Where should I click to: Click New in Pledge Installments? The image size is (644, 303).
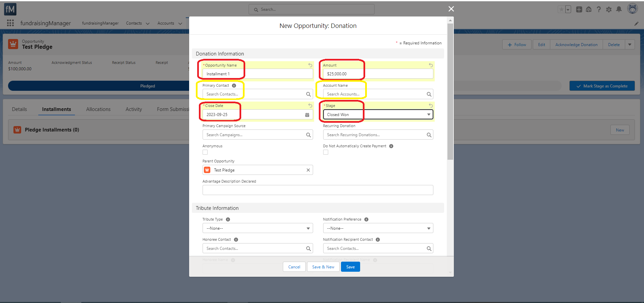coord(620,130)
